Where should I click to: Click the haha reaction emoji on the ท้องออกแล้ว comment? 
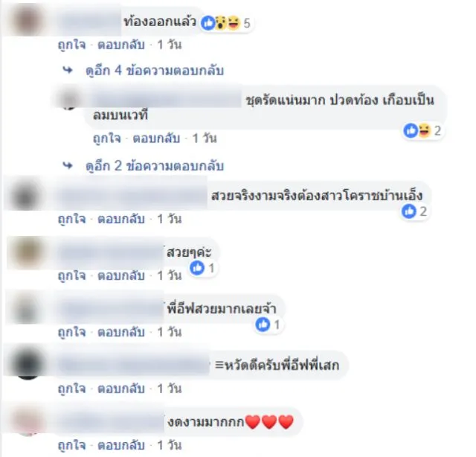pos(234,23)
